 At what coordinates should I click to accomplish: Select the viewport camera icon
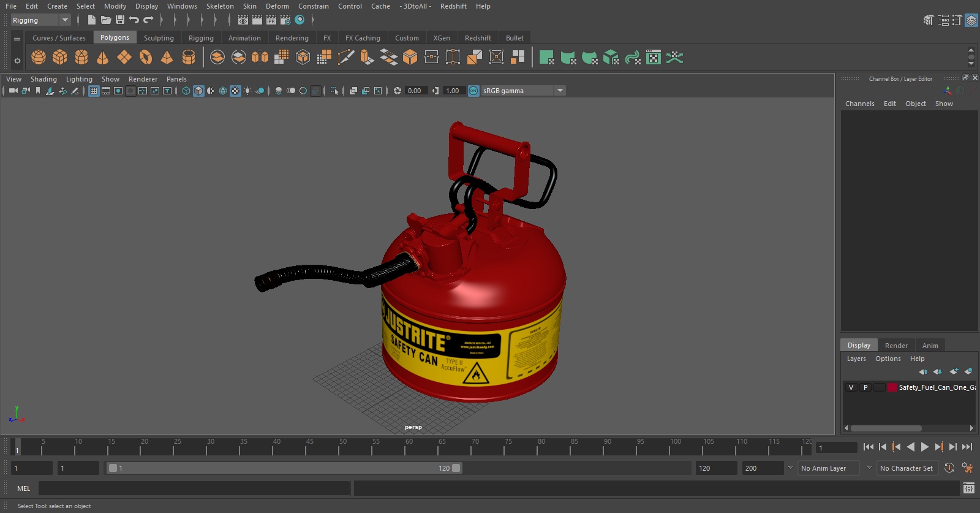(13, 91)
